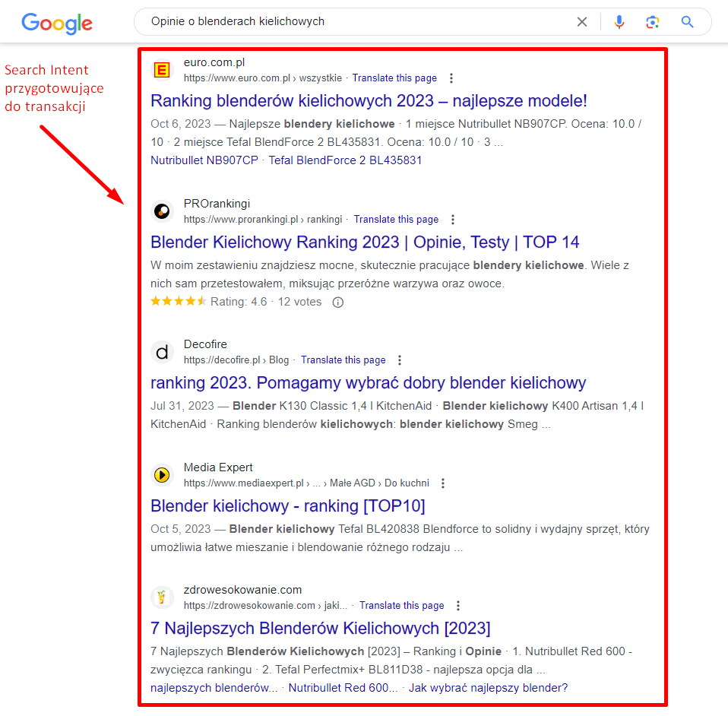Clear the search query with X icon
The height and width of the screenshot is (716, 728).
[x=582, y=22]
